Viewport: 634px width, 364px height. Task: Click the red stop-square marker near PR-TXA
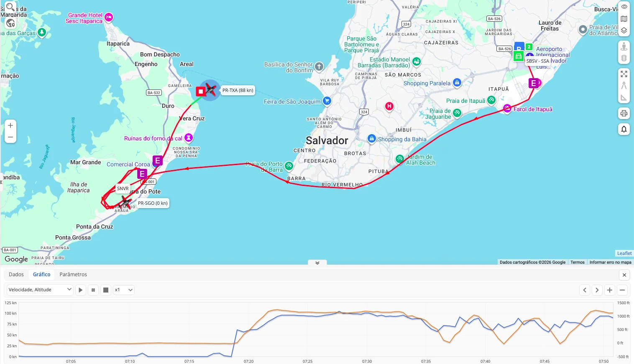tap(201, 91)
